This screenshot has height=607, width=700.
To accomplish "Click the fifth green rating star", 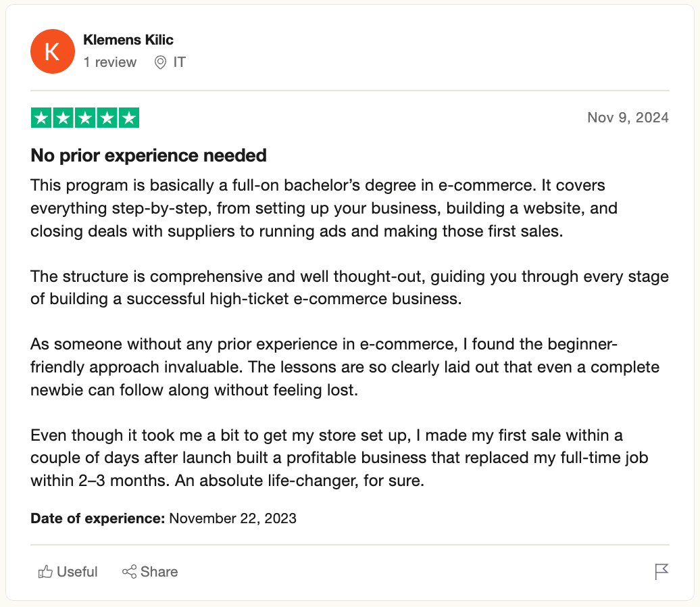I will point(128,118).
